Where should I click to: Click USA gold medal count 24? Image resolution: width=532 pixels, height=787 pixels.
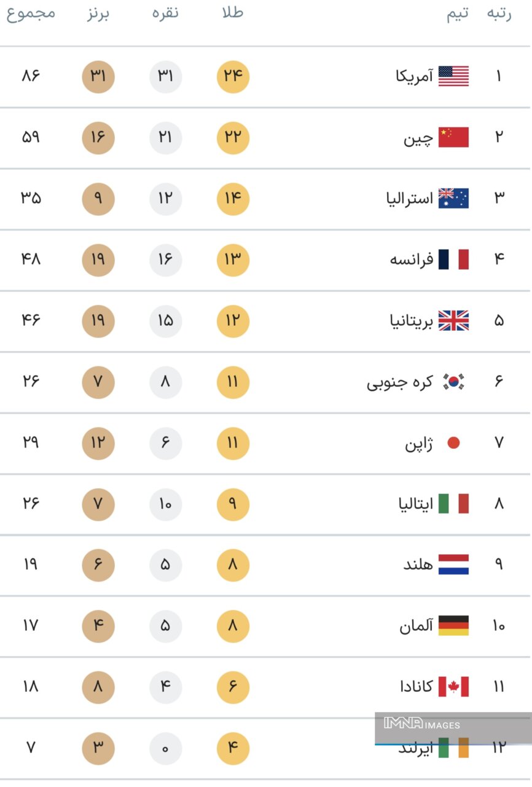tap(233, 77)
